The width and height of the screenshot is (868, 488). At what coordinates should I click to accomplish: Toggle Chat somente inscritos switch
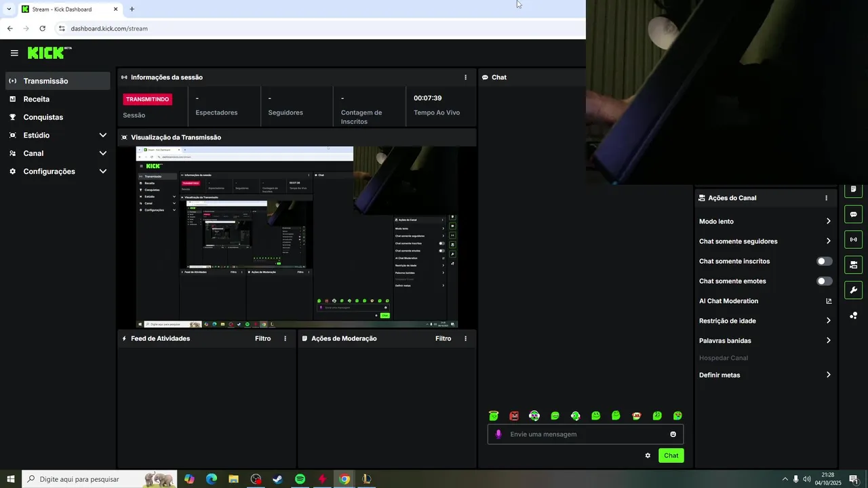pyautogui.click(x=824, y=261)
